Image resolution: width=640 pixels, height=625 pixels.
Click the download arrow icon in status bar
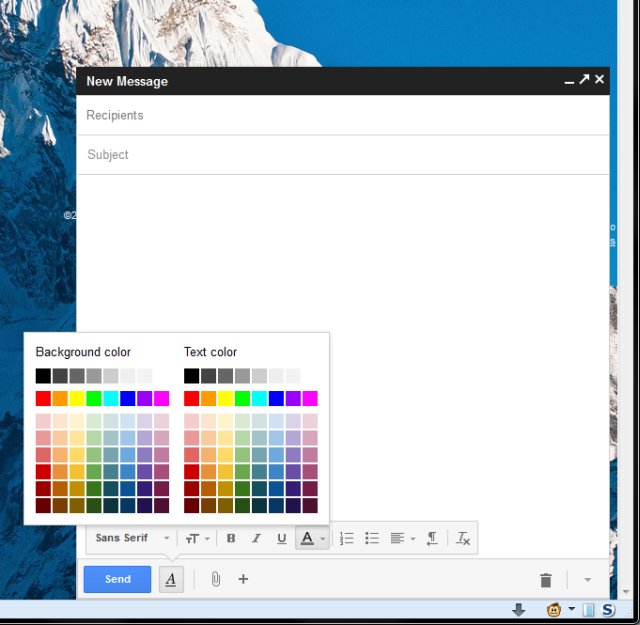click(518, 610)
